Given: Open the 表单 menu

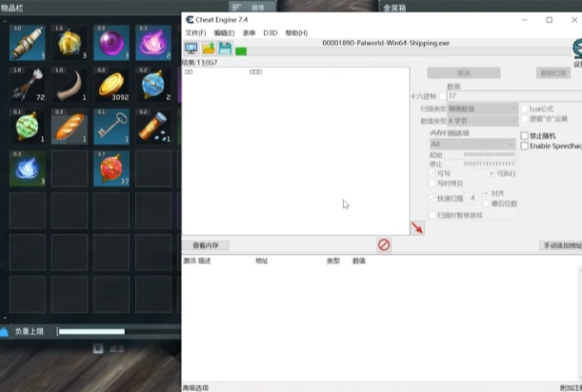Looking at the screenshot, I should click(249, 33).
